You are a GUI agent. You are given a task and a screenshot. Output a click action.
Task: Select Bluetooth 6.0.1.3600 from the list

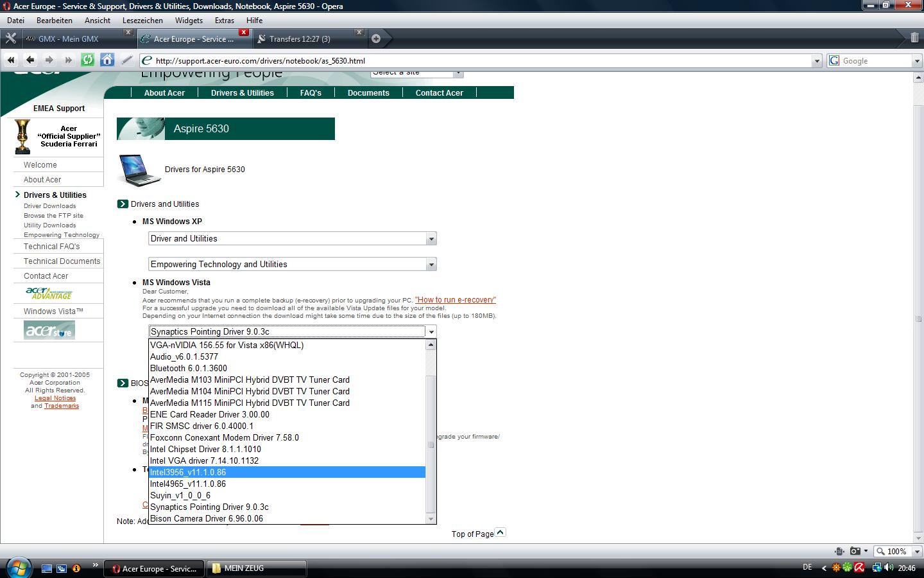point(287,368)
